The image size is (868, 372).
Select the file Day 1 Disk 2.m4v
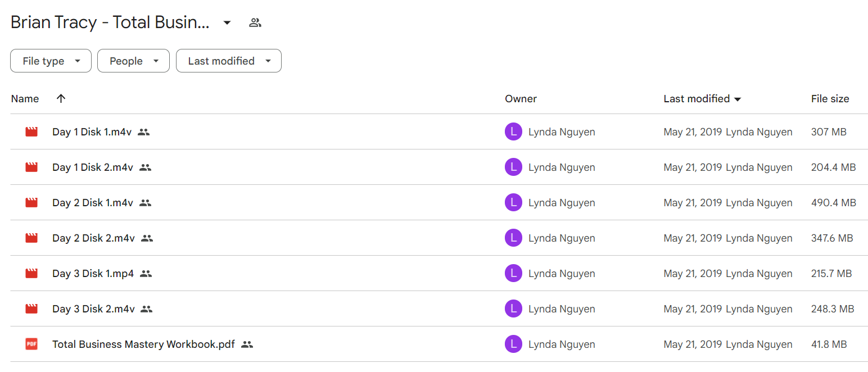coord(93,167)
